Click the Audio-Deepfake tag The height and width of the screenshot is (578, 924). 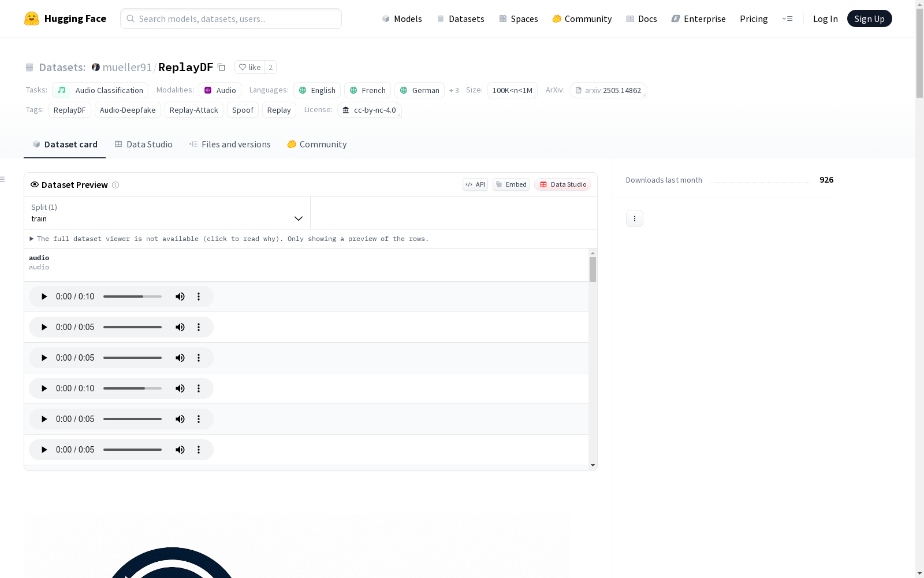coord(128,110)
